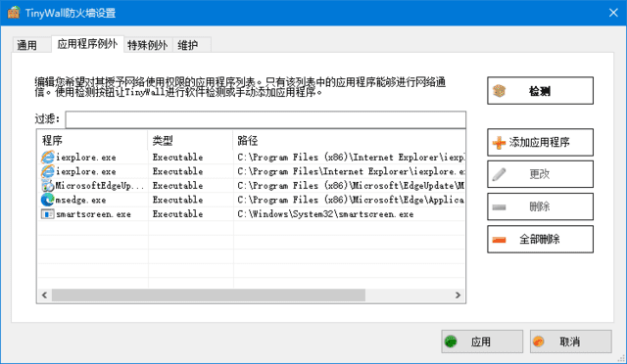The image size is (627, 364).
Task: Sort the list by the 程序 column header
Action: 92,140
